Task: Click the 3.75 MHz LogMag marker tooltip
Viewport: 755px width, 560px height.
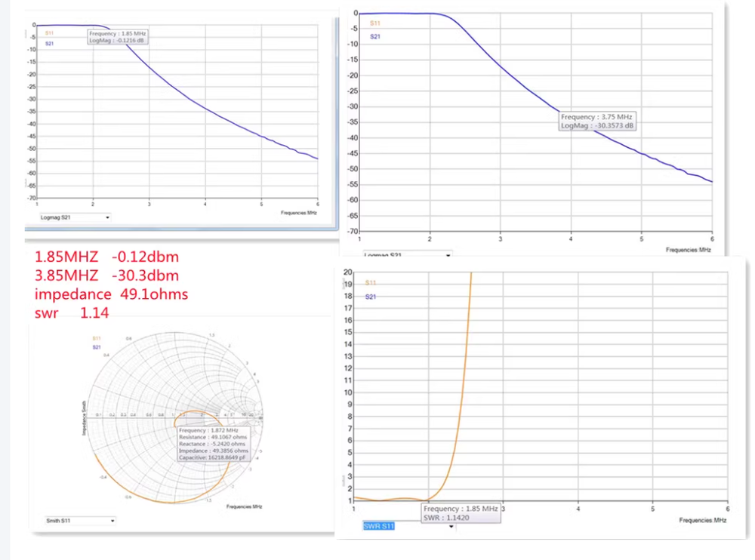Action: click(597, 122)
